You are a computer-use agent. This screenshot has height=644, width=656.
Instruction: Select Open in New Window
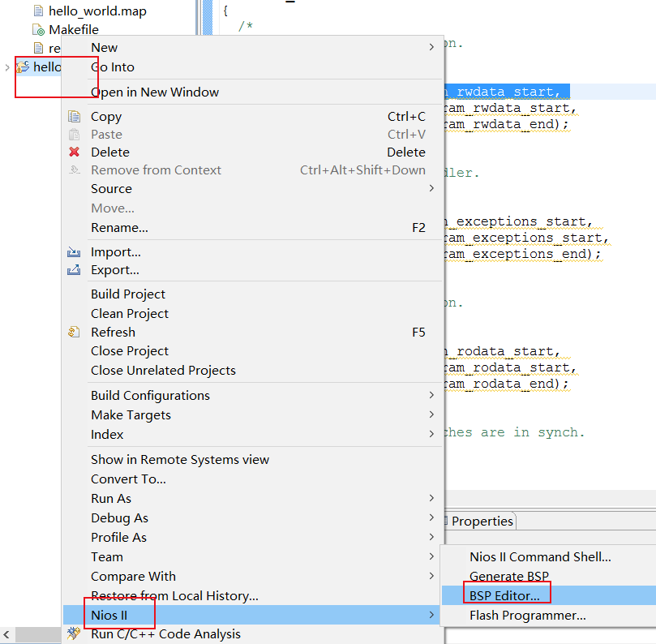[x=253, y=92]
